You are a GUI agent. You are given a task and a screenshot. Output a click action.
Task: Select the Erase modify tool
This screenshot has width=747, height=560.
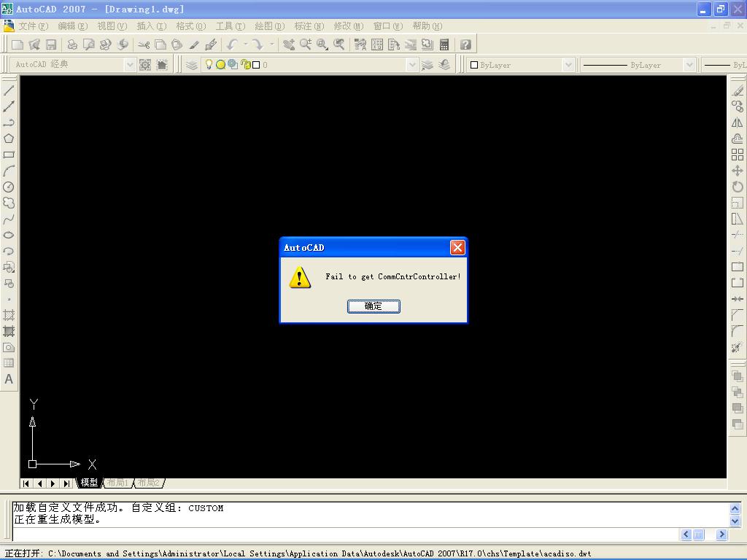point(738,90)
